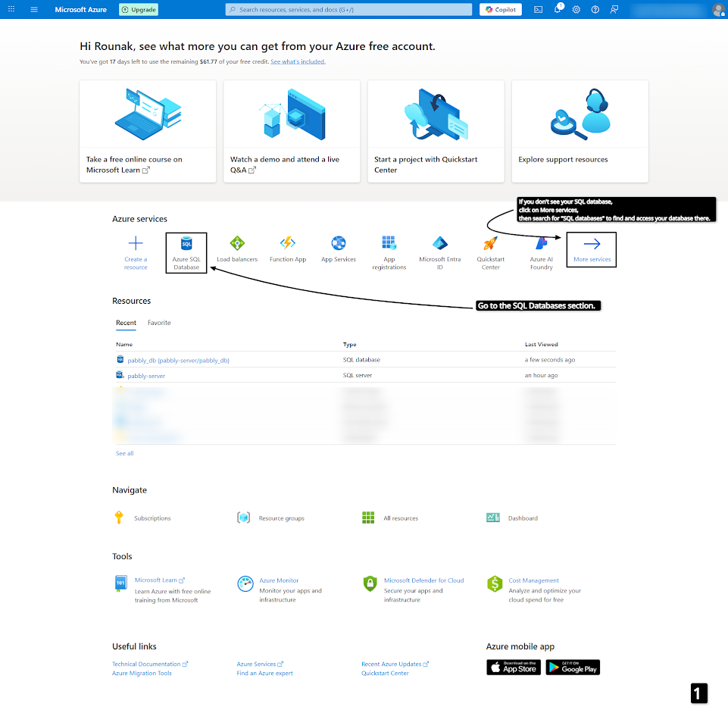Click See all resources link
The width and height of the screenshot is (728, 716).
coord(124,453)
